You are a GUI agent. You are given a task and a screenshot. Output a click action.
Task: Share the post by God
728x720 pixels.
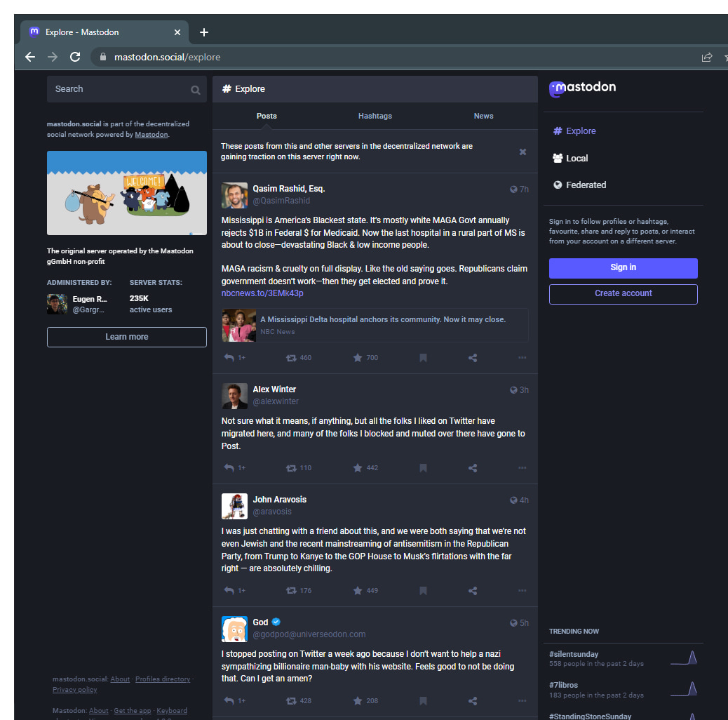[x=472, y=700]
